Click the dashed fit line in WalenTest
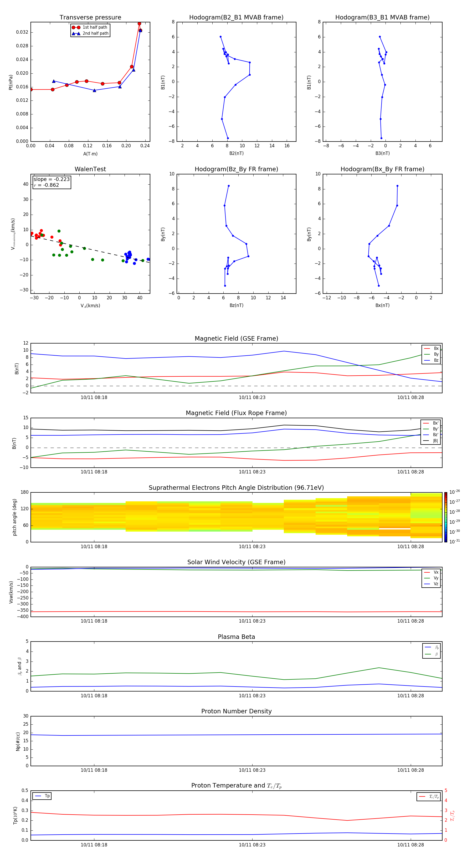The image size is (473, 868). pos(90,249)
